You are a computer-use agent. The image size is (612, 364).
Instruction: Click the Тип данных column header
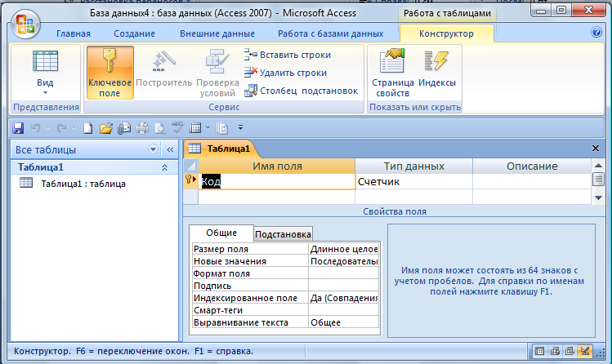coord(413,166)
